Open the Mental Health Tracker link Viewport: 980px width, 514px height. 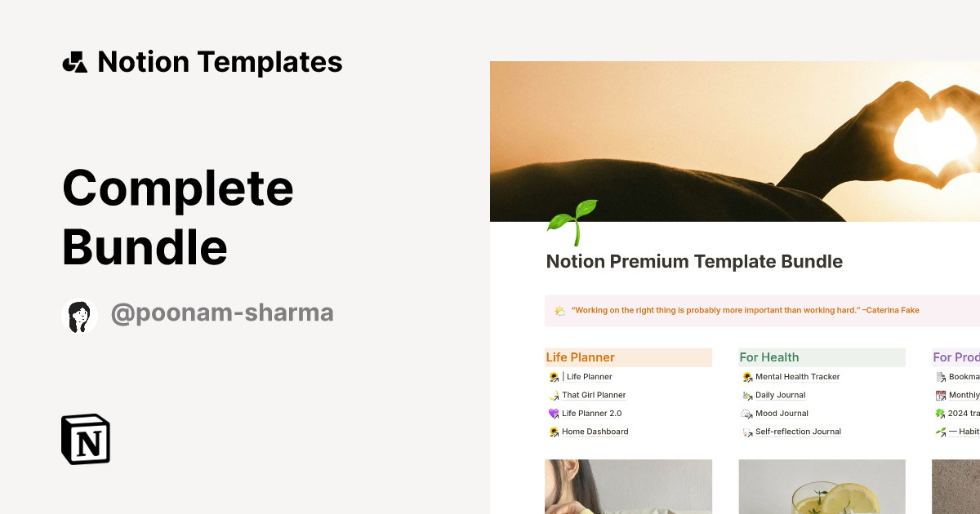pyautogui.click(x=798, y=376)
